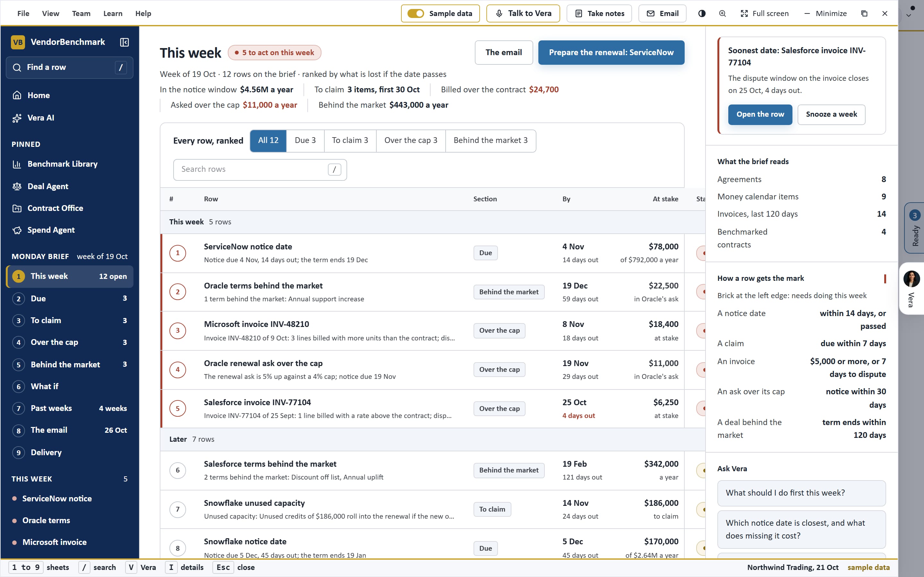
Task: Click Prepare the renewal: ServiceNow button
Action: pos(611,53)
